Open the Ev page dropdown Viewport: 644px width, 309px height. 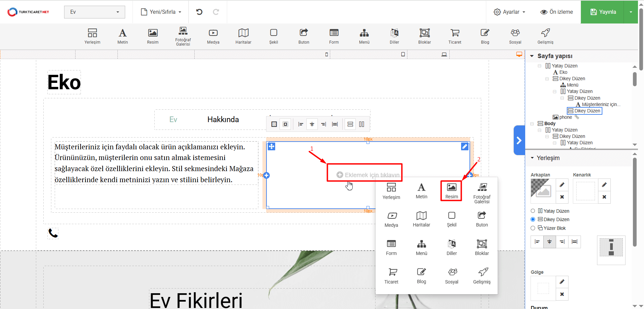click(94, 12)
